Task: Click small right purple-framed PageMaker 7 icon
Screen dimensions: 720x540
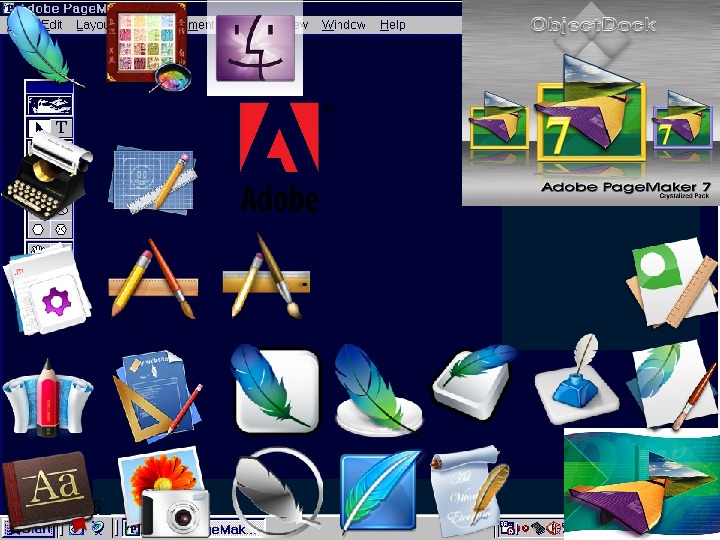Action: coord(683,119)
